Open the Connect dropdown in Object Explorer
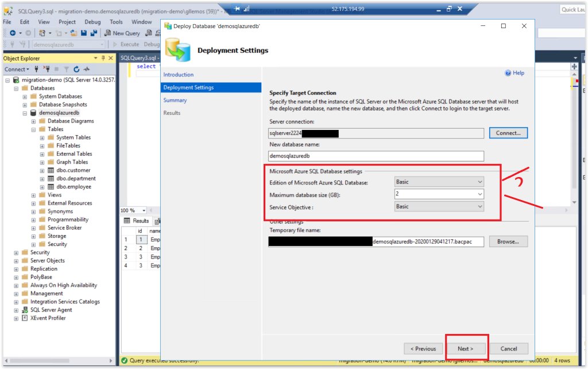This screenshot has width=588, height=369. 17,69
